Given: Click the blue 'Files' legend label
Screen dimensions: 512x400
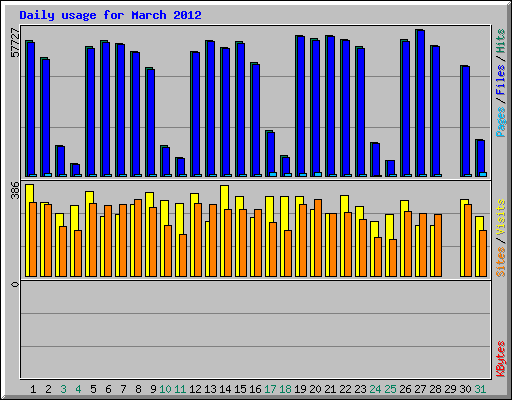Looking at the screenshot, I should (x=501, y=80).
